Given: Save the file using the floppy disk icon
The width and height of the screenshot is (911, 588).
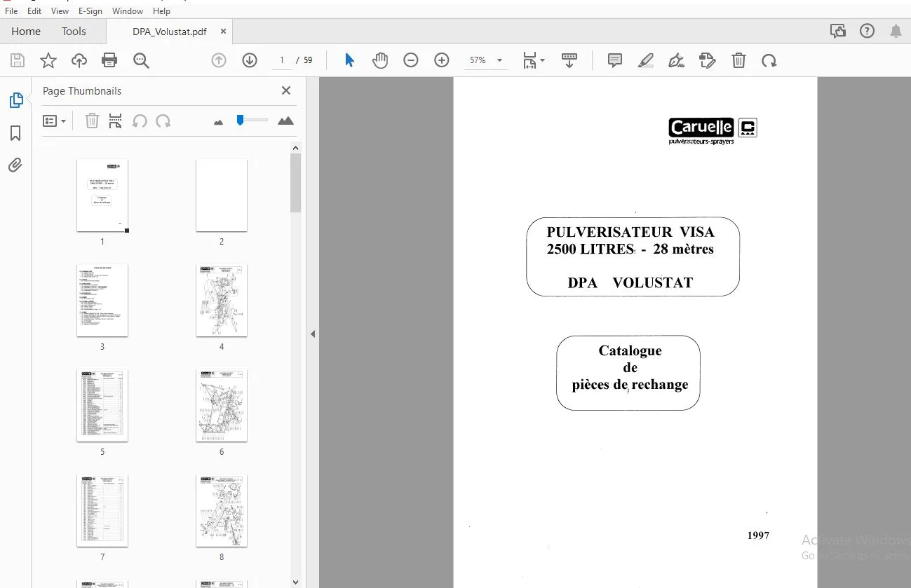Looking at the screenshot, I should pyautogui.click(x=18, y=60).
